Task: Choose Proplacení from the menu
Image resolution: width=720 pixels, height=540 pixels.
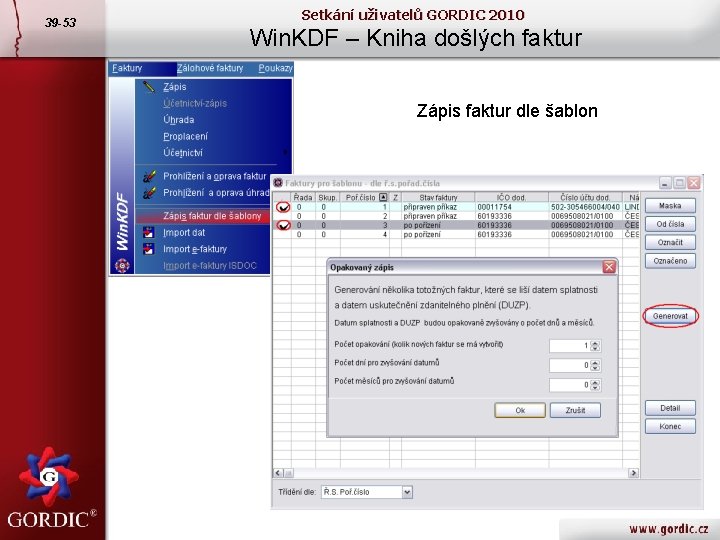Action: [185, 136]
